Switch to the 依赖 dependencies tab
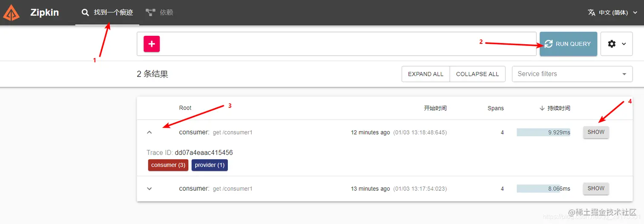 (x=159, y=13)
